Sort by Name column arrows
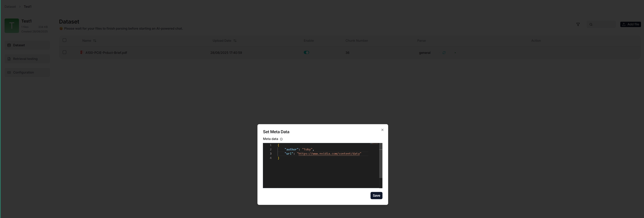 tap(95, 41)
